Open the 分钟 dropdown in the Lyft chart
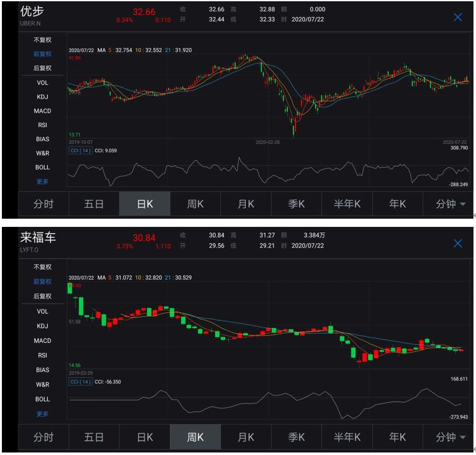 coord(449,437)
